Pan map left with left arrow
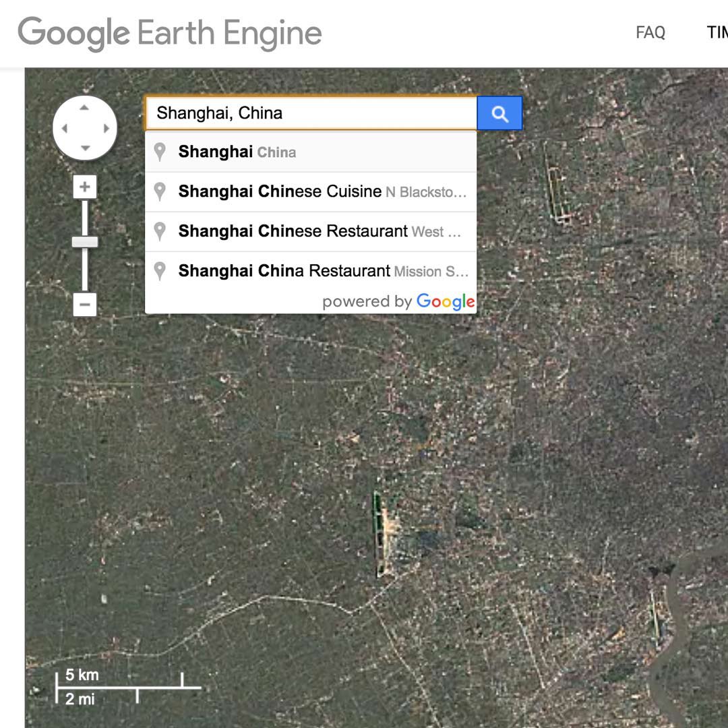This screenshot has height=728, width=728. click(65, 128)
